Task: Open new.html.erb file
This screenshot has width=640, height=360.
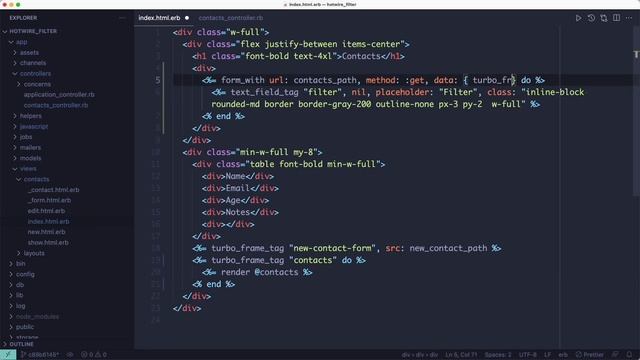Action: point(46,232)
